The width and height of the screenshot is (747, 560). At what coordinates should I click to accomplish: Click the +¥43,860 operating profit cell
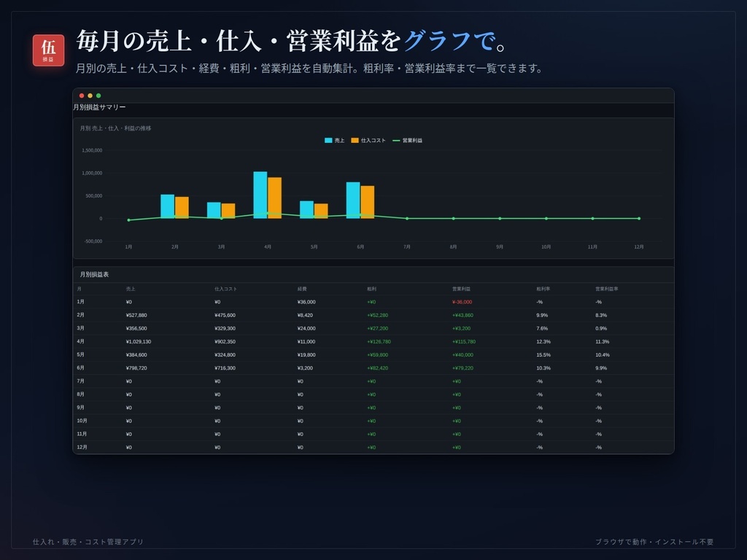point(462,315)
